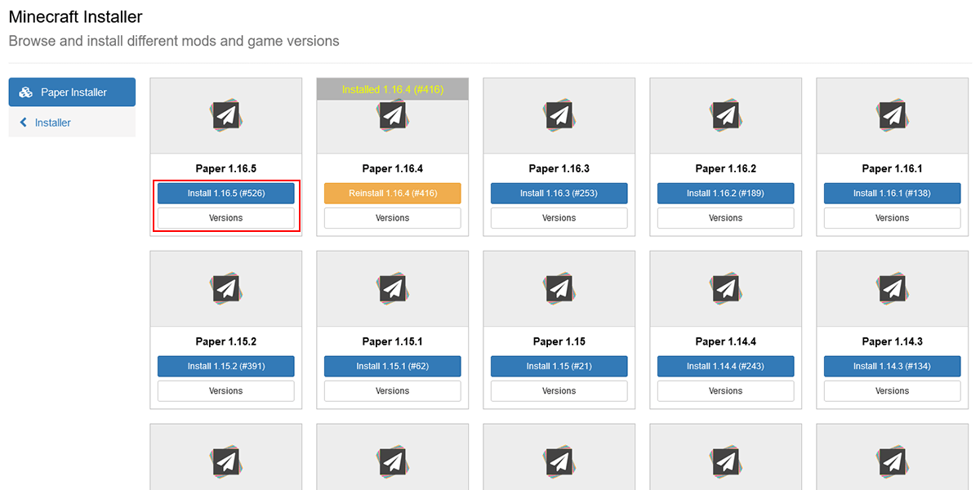The width and height of the screenshot is (980, 490).
Task: Open Versions for Paper 1.14.4
Action: click(x=726, y=391)
